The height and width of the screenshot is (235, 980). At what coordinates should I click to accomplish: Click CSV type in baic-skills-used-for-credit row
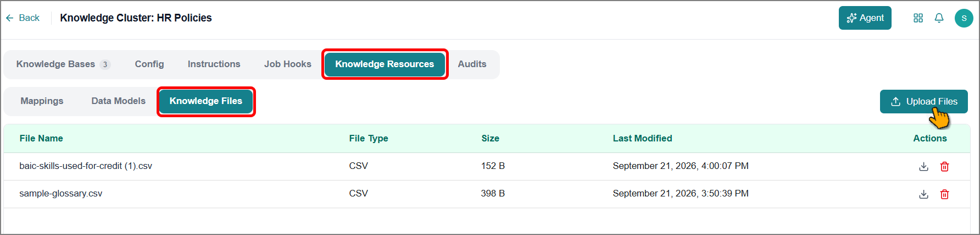[x=358, y=166]
